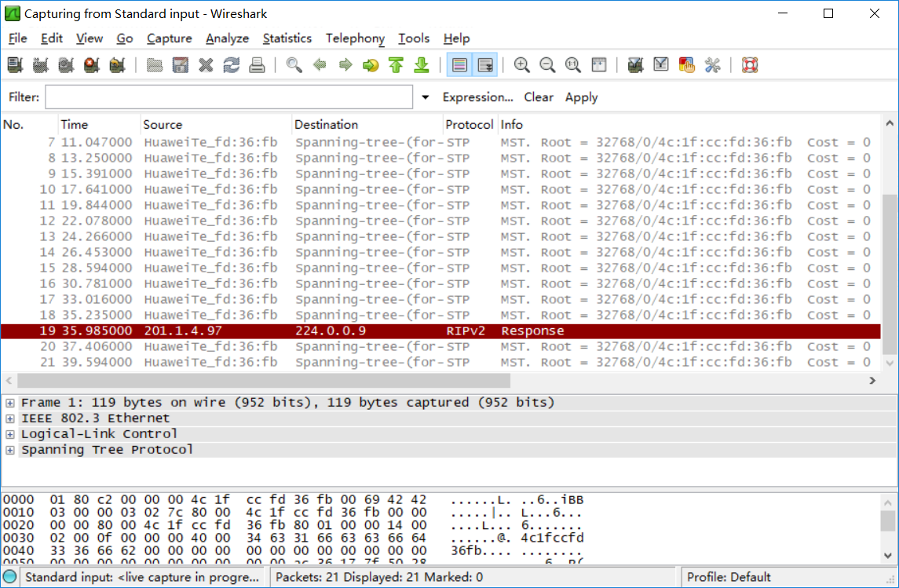Open capture options from the toolbar

coord(40,64)
